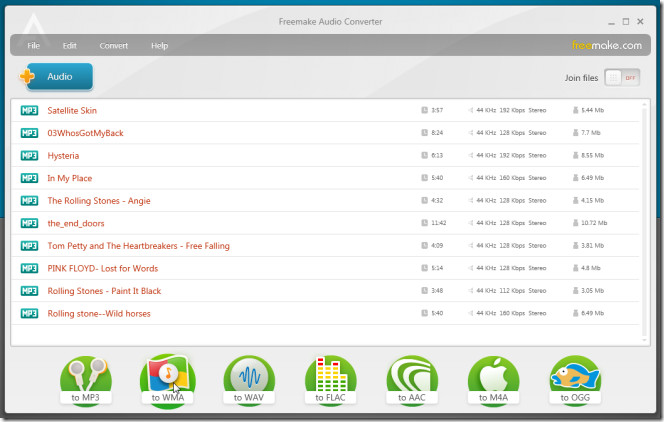The image size is (664, 422).
Task: Click the MP3 badge beside the_end_doors
Action: pos(29,223)
